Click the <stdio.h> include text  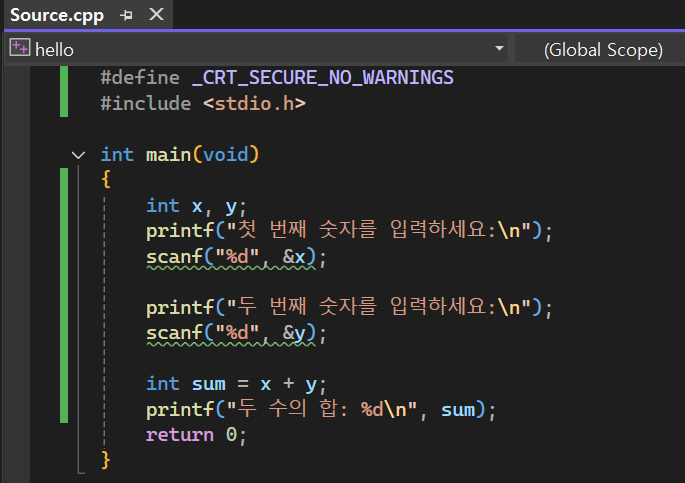[x=254, y=104]
